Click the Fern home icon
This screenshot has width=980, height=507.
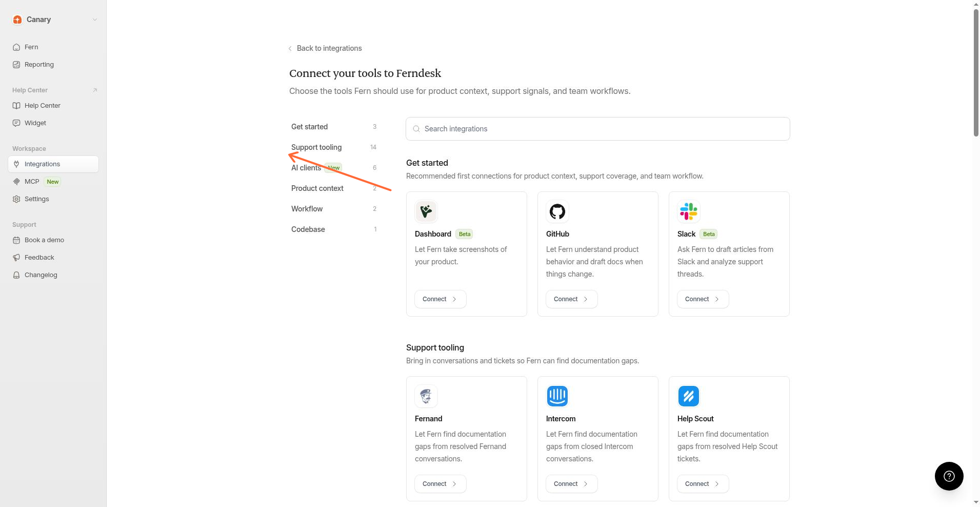[16, 47]
